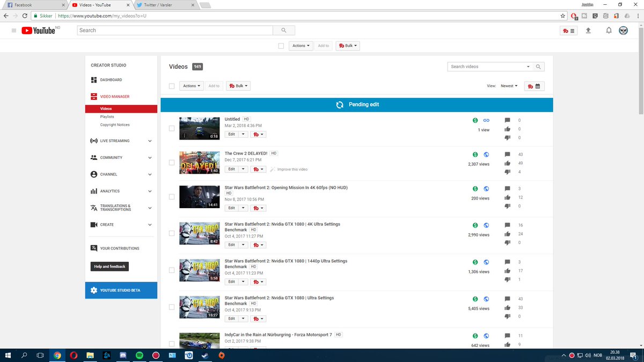Open the notifications bell
The width and height of the screenshot is (644, 362).
point(609,31)
